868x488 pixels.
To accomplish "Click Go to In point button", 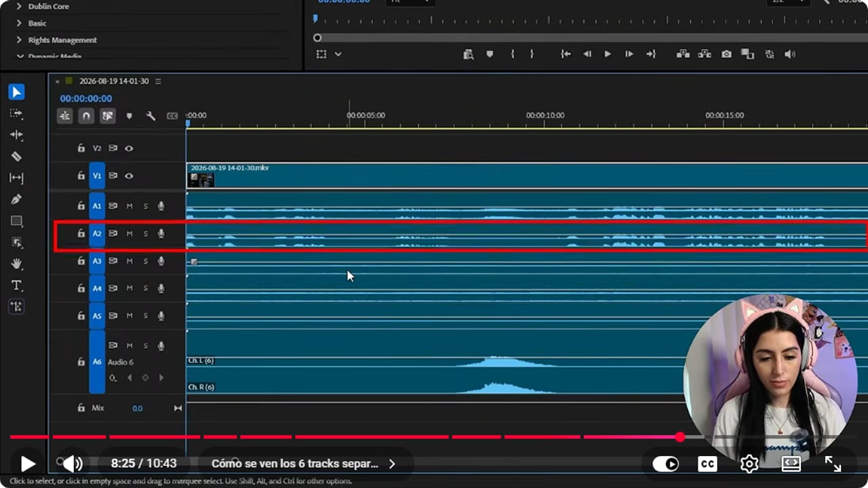I will click(x=566, y=54).
